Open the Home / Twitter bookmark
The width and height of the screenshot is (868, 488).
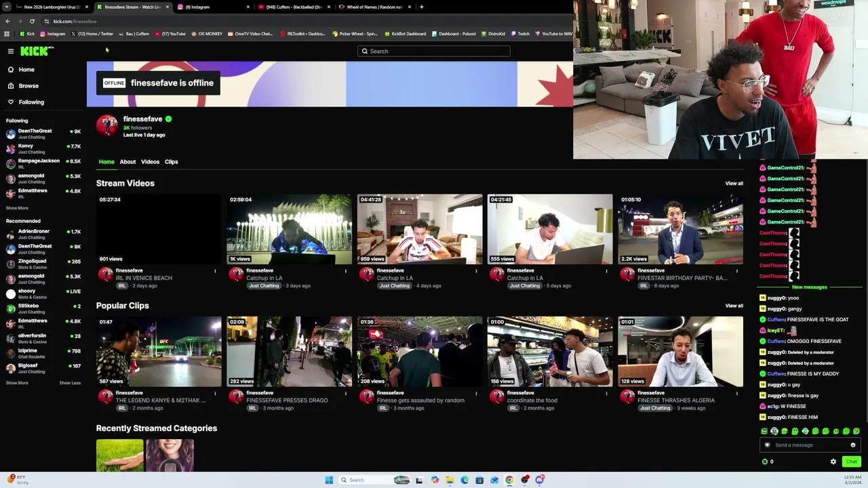tap(92, 34)
